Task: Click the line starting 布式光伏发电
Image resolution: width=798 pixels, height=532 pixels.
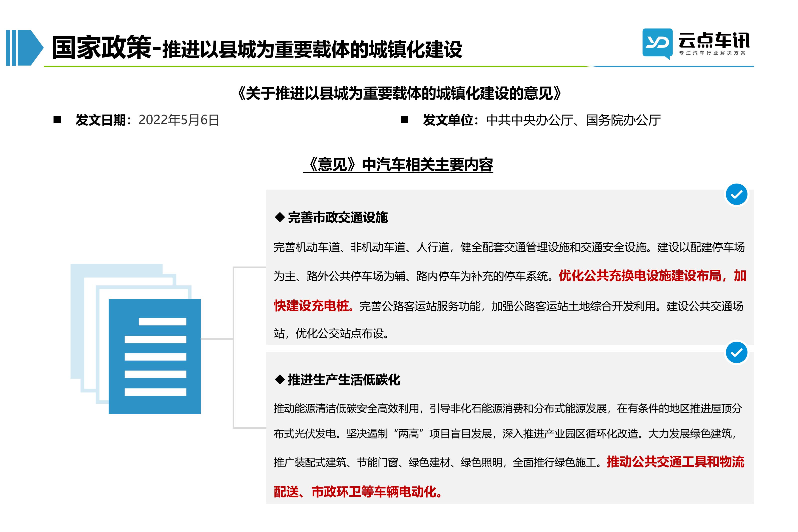Action: (x=505, y=434)
